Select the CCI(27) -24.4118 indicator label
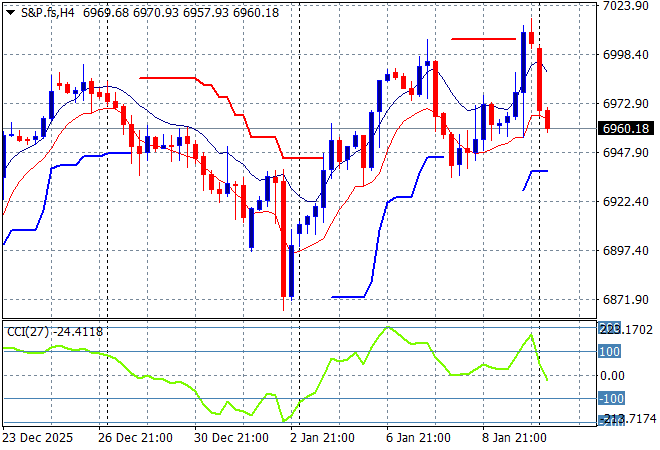The image size is (660, 450). (55, 332)
